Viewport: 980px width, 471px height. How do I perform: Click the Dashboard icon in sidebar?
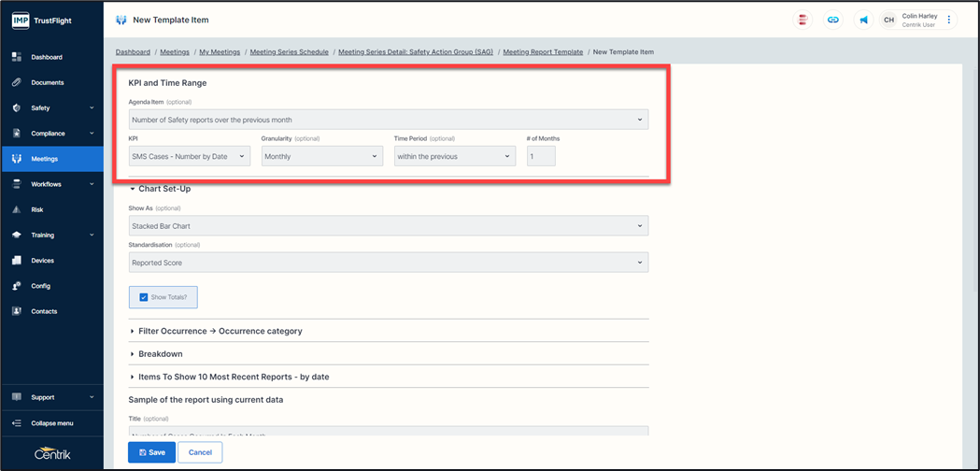pos(17,57)
